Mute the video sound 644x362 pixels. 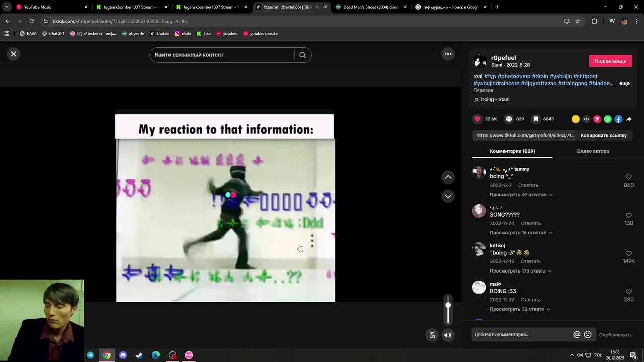point(448,335)
